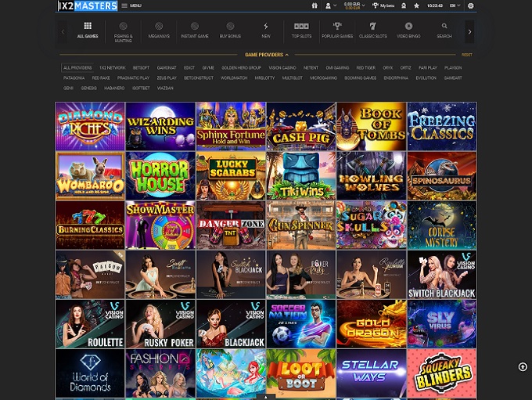This screenshot has width=532, height=400.
Task: Expand the user account dropdown
Action: pyautogui.click(x=332, y=5)
